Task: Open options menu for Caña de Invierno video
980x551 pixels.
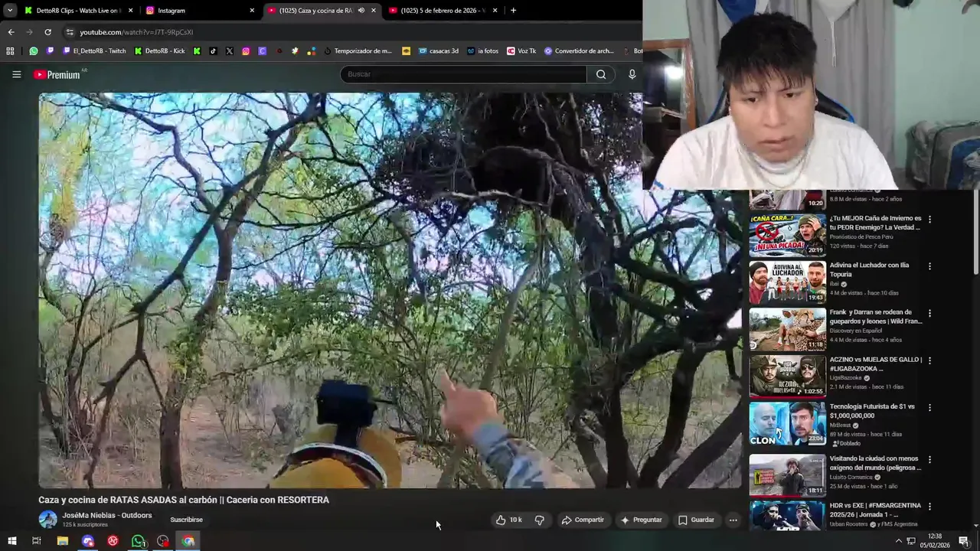Action: 929,220
